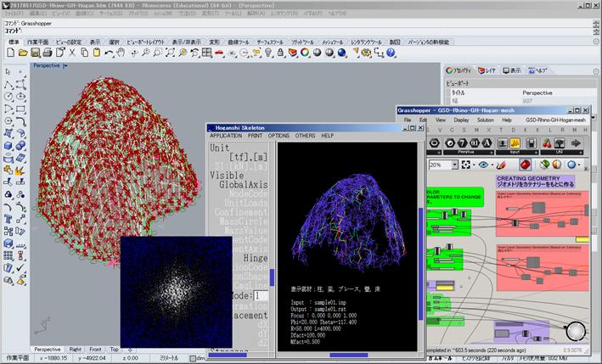Click the PRINT item in Hoganshi Skeleton
602x364 pixels.
(x=255, y=136)
